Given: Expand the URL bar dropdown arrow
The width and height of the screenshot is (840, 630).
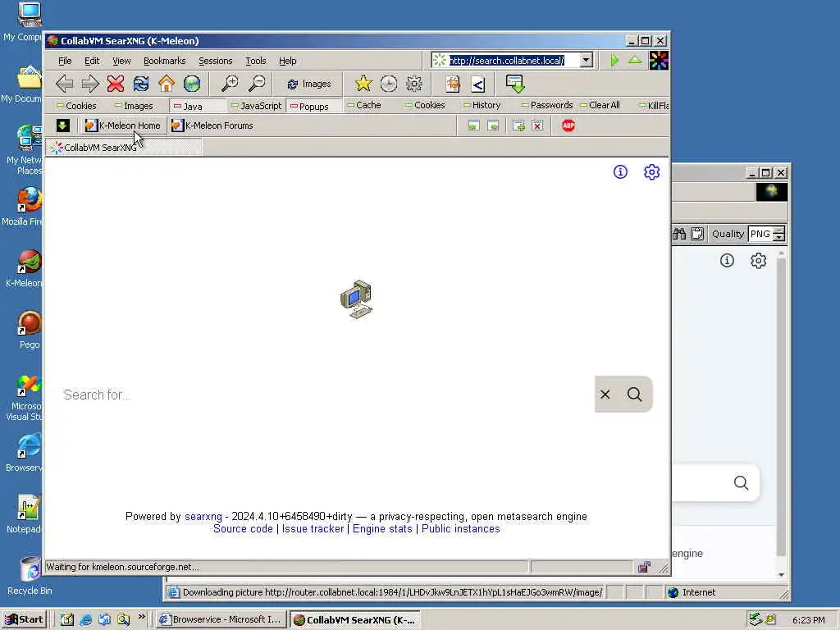Looking at the screenshot, I should [586, 60].
